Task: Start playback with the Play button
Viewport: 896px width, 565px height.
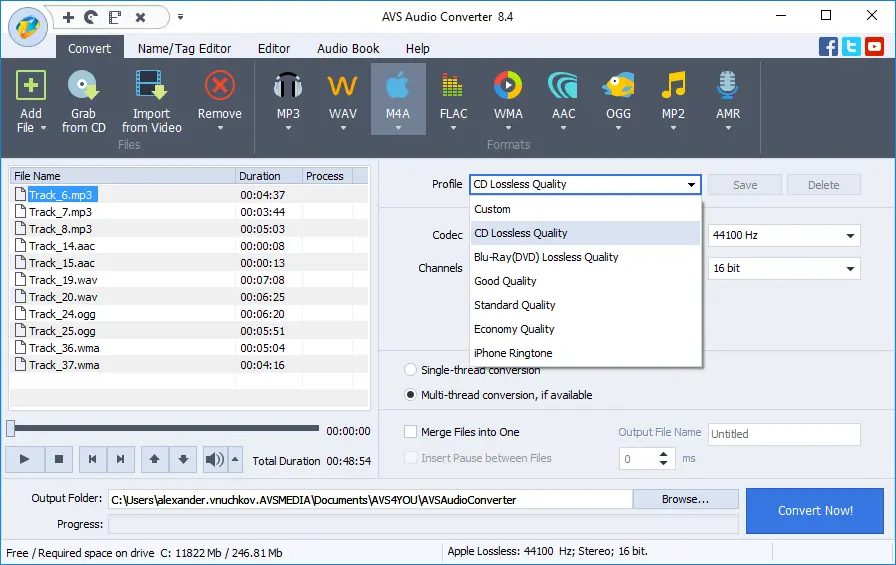Action: [25, 459]
